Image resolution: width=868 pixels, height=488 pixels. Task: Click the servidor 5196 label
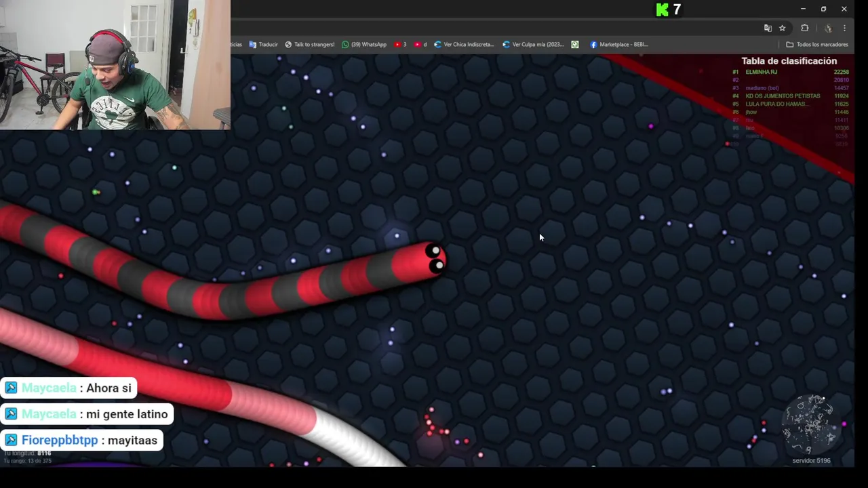pos(811,461)
